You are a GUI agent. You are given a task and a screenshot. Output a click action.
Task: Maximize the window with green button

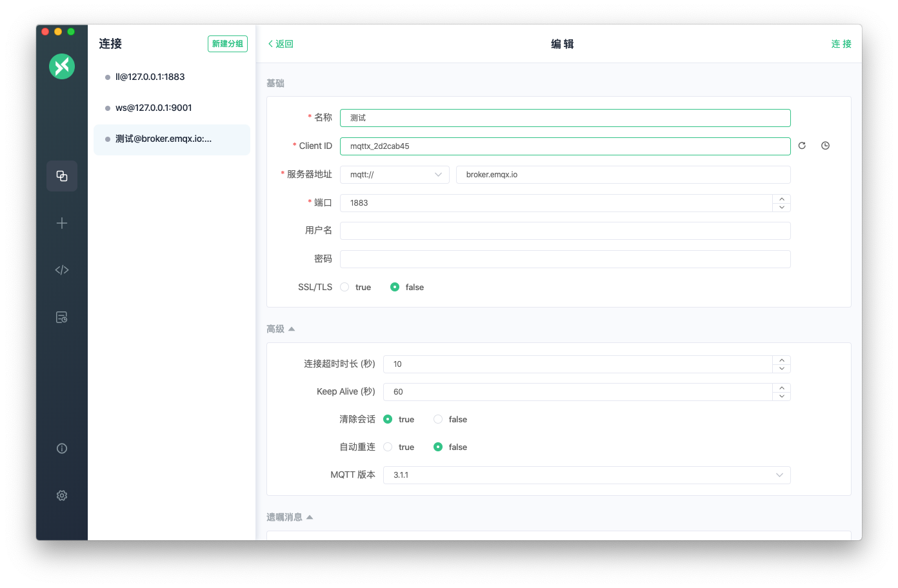(x=71, y=32)
